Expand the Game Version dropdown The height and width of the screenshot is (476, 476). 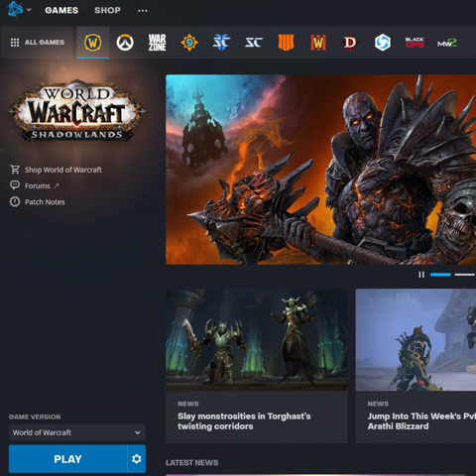click(77, 432)
